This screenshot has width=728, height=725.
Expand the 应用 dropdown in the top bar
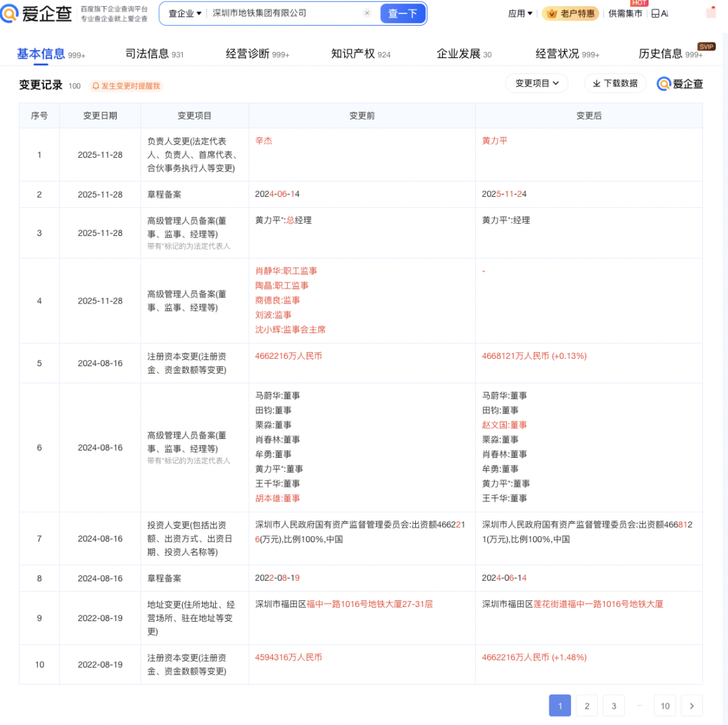click(519, 13)
